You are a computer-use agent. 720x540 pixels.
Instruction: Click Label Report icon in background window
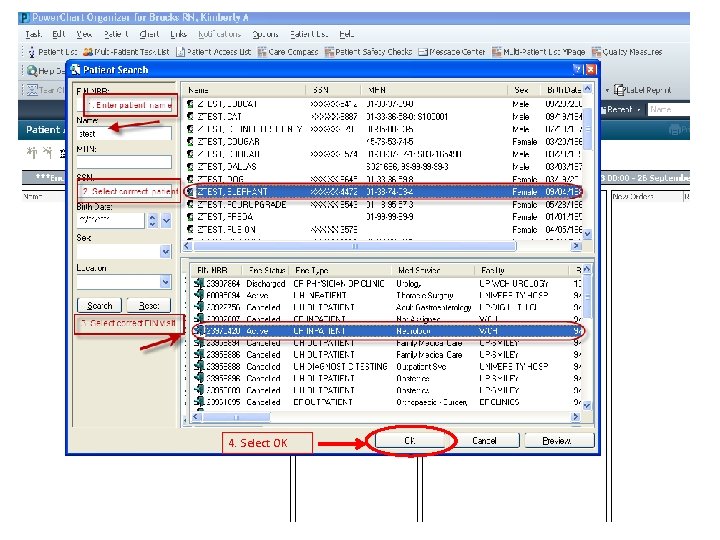(x=619, y=90)
